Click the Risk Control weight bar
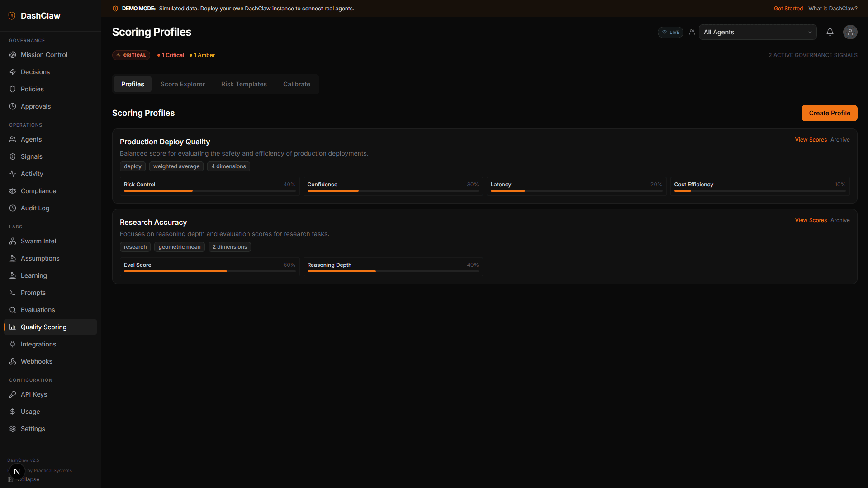This screenshot has height=488, width=868. 209,191
